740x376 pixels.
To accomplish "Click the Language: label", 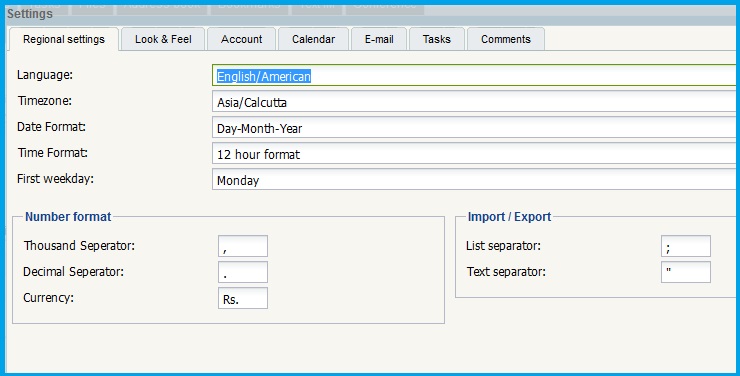I will tap(45, 75).
